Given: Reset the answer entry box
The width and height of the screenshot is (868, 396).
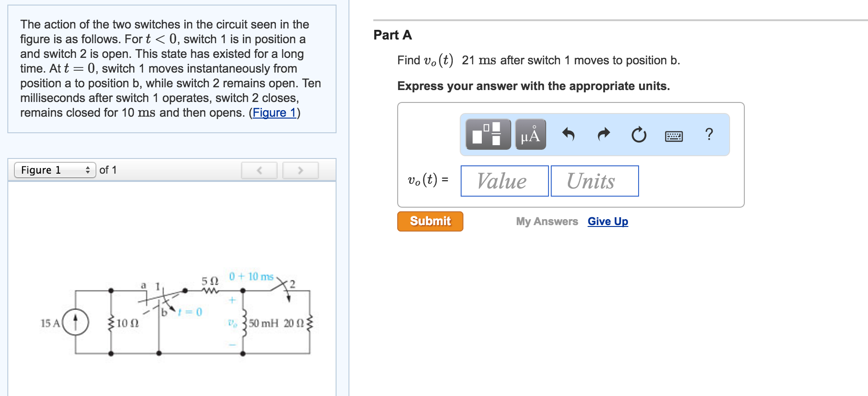Looking at the screenshot, I should 639,135.
